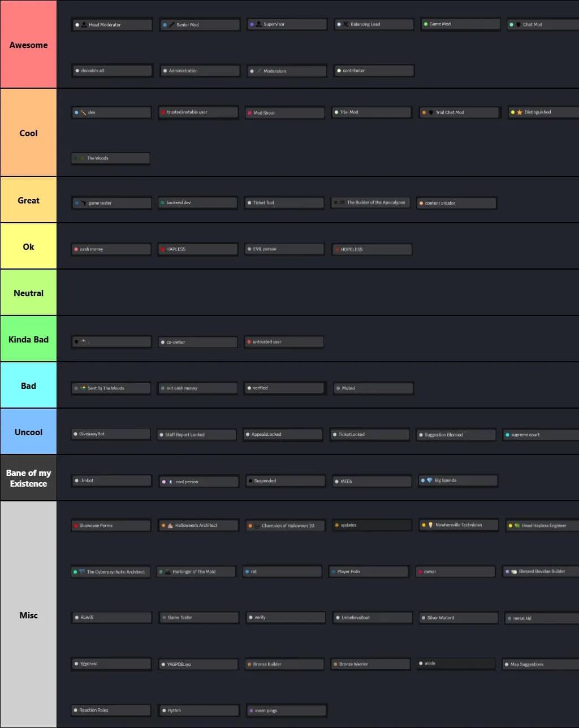Click the green Kinda Bad color block
This screenshot has width=579, height=728.
click(x=28, y=339)
